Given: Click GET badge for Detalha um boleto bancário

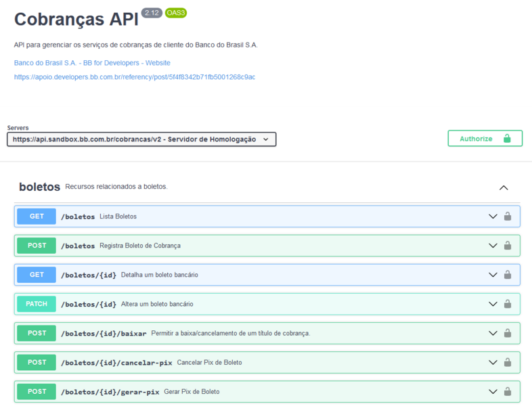Looking at the screenshot, I should coord(37,275).
